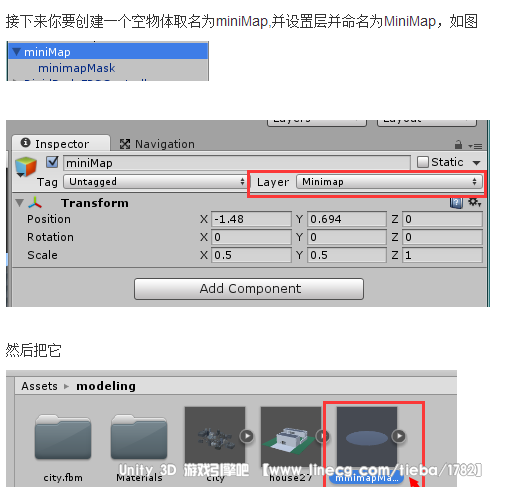528x487 pixels.
Task: Click the Transform component title
Action: pyautogui.click(x=95, y=203)
